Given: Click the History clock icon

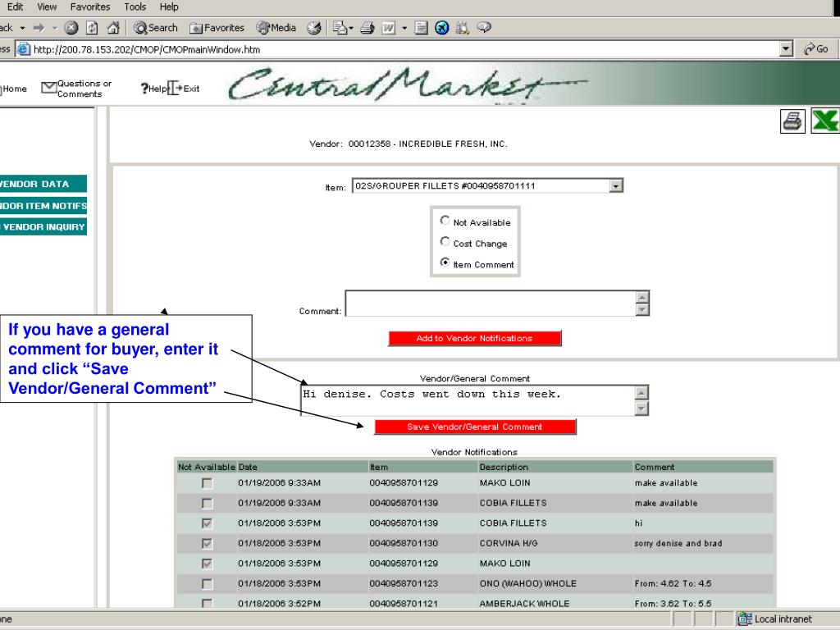Looking at the screenshot, I should pyautogui.click(x=314, y=28).
